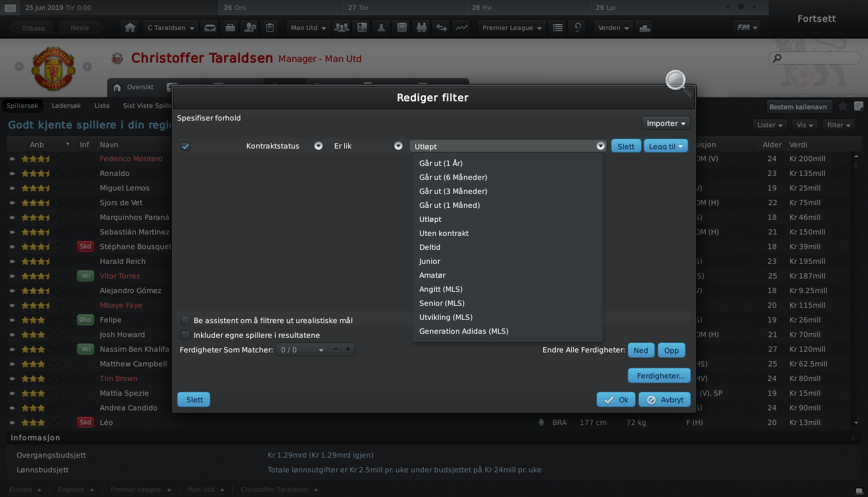
Task: Go to the home screen icon
Action: coord(130,28)
